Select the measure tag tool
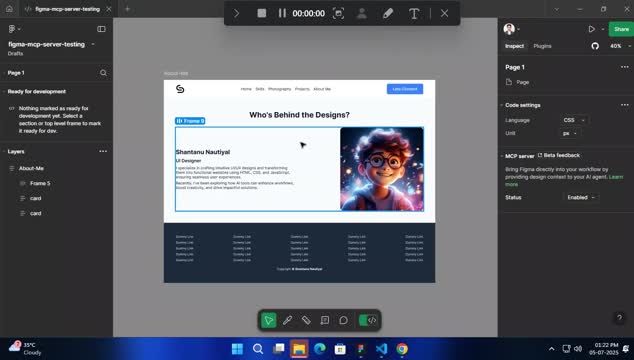Image resolution: width=634 pixels, height=360 pixels. 306,320
